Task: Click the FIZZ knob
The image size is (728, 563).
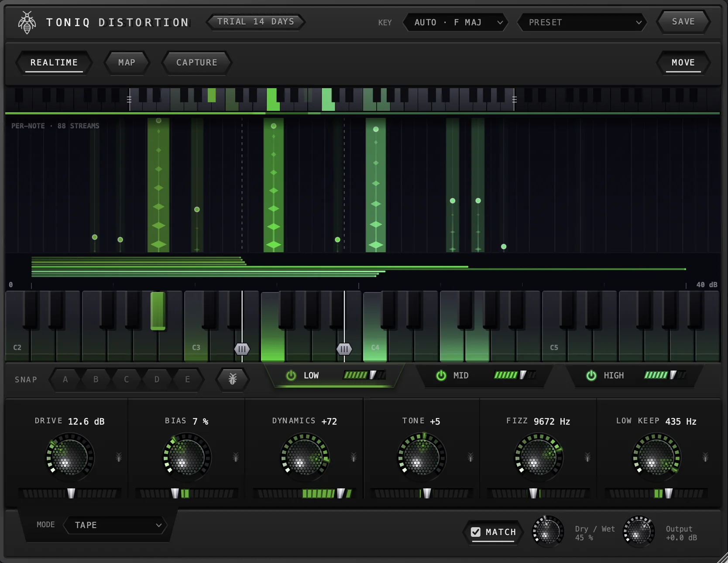Action: [x=539, y=457]
